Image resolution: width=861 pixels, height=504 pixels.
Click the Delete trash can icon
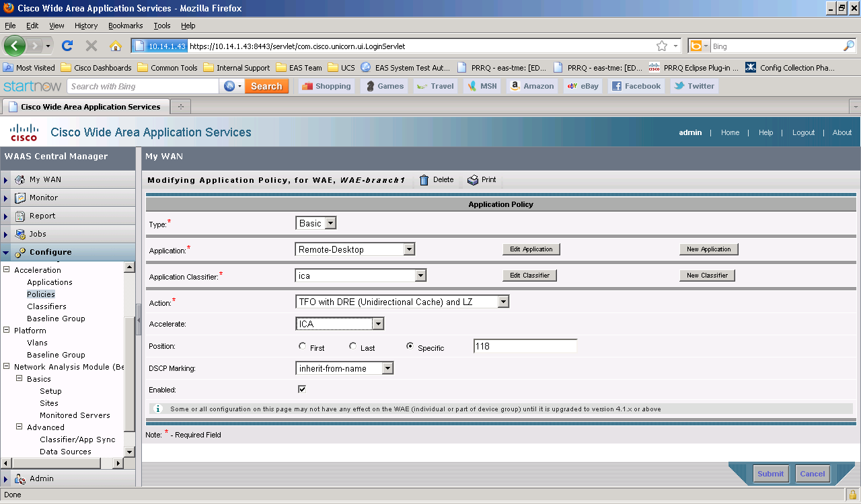click(x=424, y=180)
